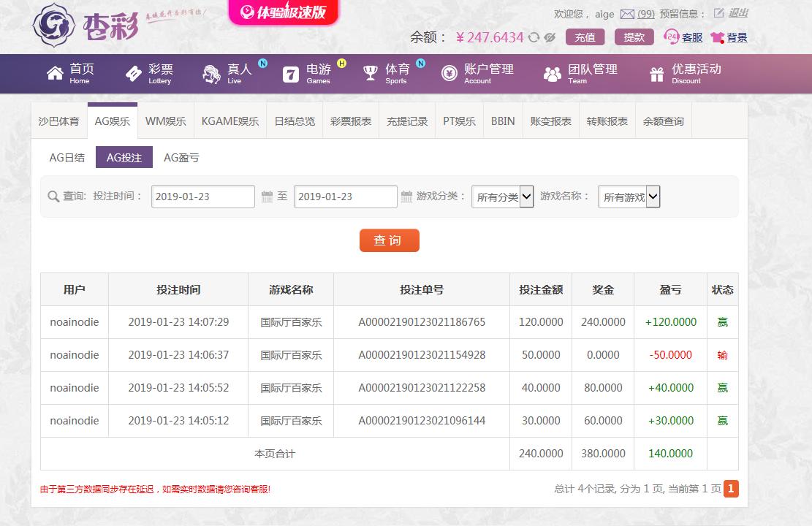Open 账户管理 Account menu
Screen dimensions: 812x526
(477, 74)
